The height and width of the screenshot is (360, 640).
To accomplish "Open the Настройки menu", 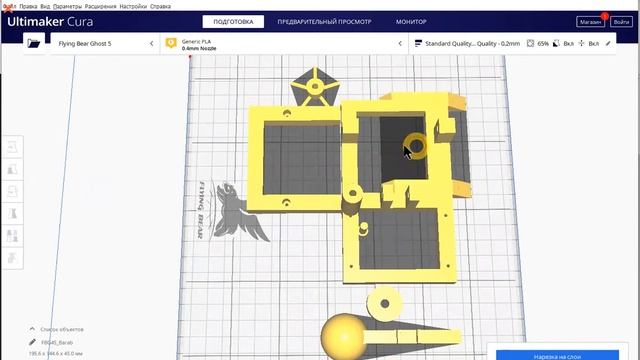I will [133, 7].
